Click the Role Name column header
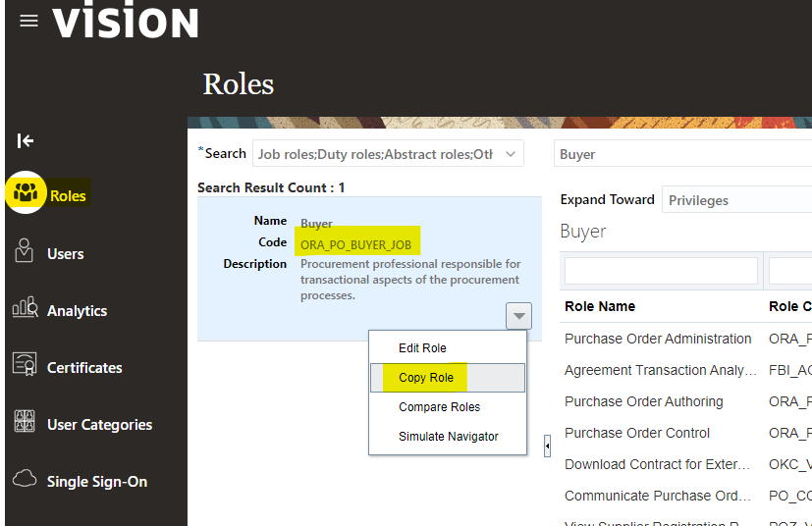This screenshot has height=526, width=812. [x=600, y=306]
